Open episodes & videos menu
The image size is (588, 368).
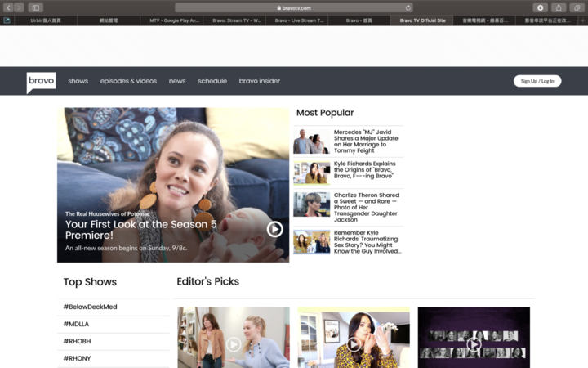coord(128,81)
